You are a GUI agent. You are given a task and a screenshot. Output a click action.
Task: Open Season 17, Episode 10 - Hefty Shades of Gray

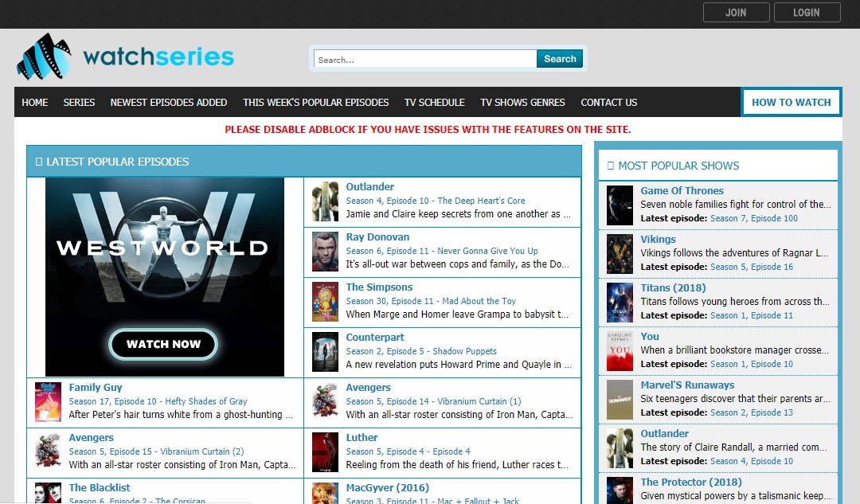coord(158,401)
